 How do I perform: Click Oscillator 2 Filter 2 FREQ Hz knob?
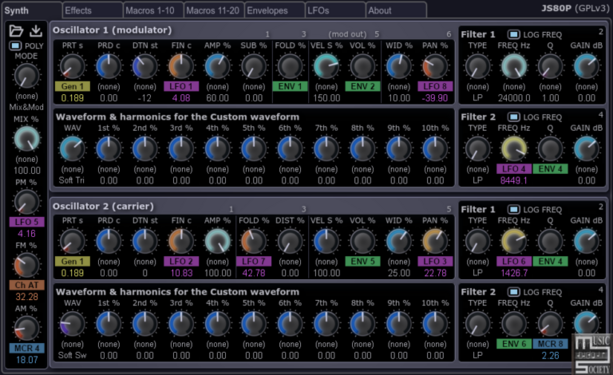pyautogui.click(x=514, y=323)
